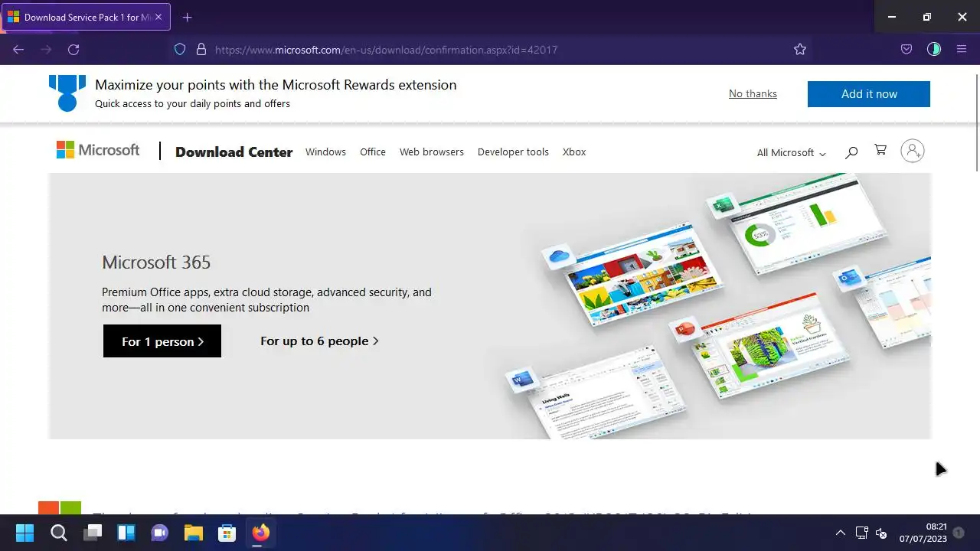Screen dimensions: 980x551
Task: Show hidden system tray icons
Action: 840,533
